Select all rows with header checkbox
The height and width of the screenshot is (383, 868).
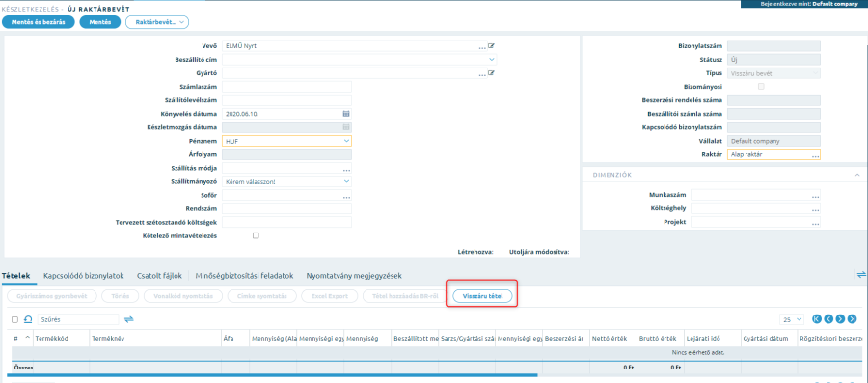(14, 319)
